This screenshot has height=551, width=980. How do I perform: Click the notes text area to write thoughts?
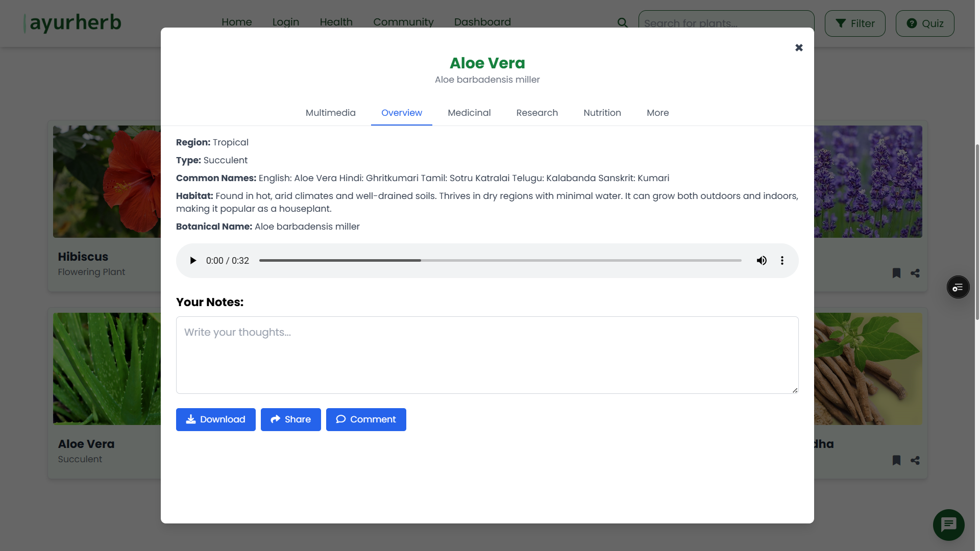coord(486,355)
